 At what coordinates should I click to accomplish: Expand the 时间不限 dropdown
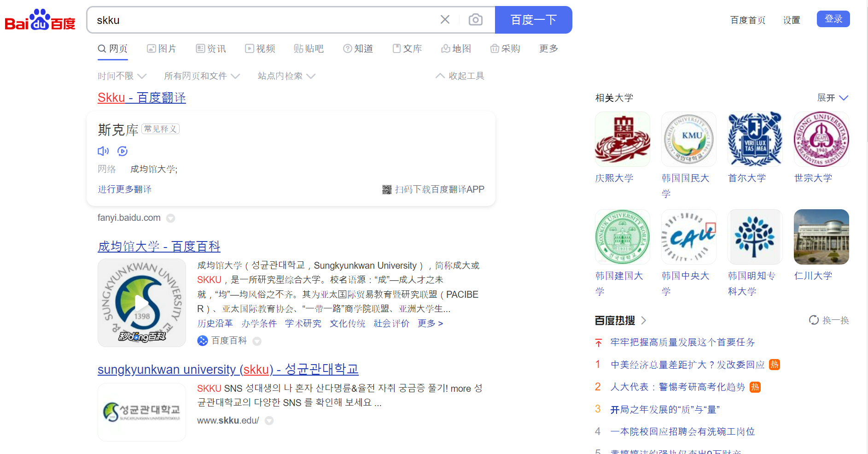click(122, 76)
